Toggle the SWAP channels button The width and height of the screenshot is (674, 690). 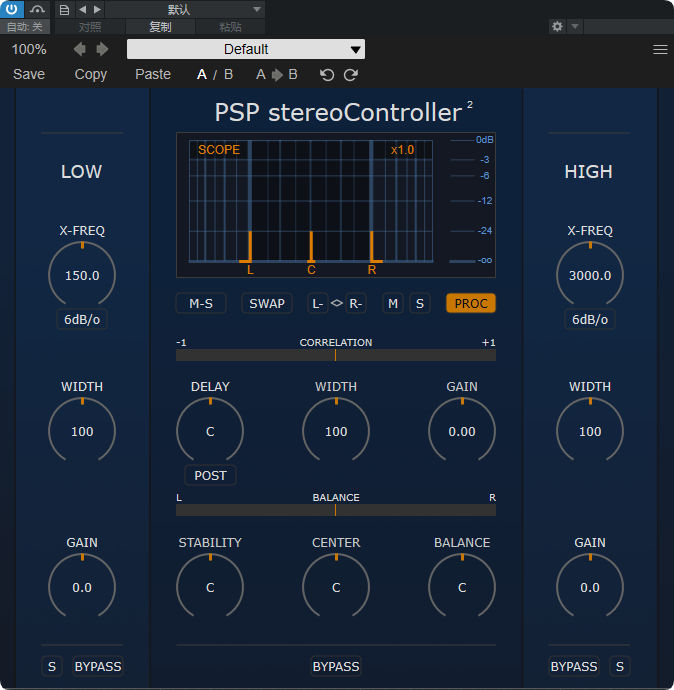(267, 303)
